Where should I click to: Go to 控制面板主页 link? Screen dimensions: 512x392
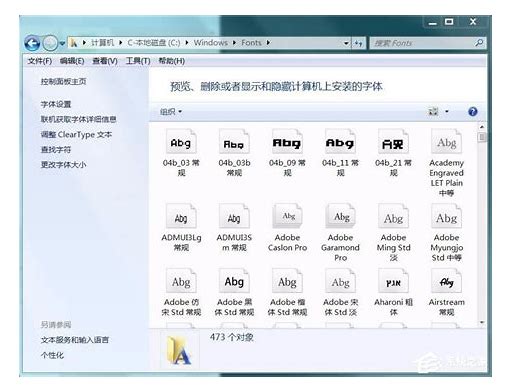tap(63, 81)
